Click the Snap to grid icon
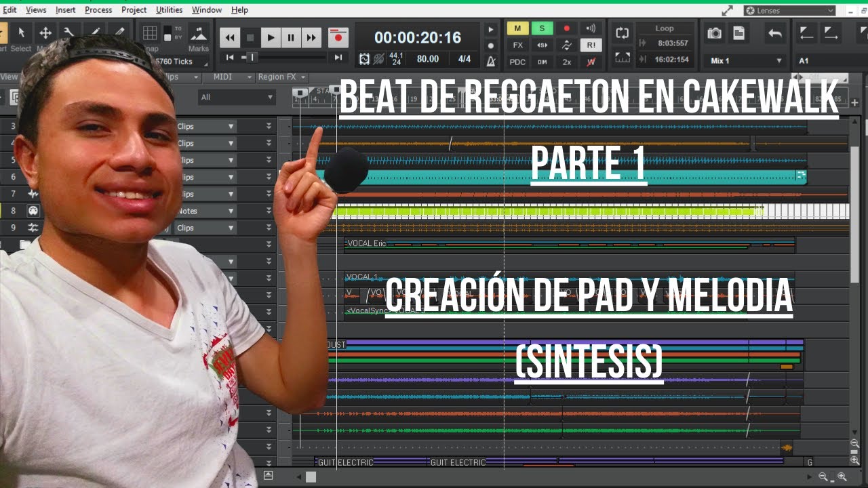Screen dimensions: 868x488 pos(150,34)
